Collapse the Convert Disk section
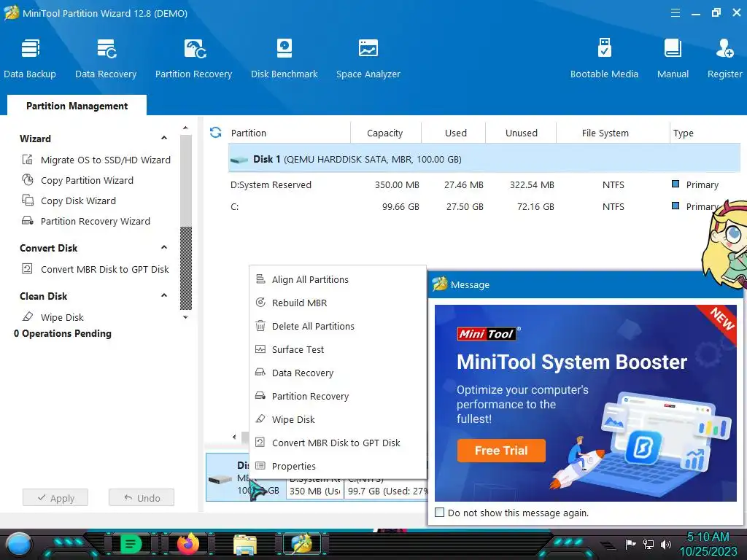This screenshot has height=560, width=747. pos(164,248)
